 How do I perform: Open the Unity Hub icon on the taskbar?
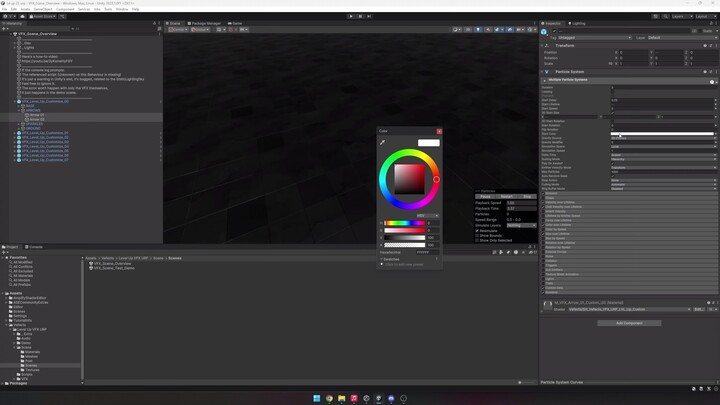click(366, 398)
